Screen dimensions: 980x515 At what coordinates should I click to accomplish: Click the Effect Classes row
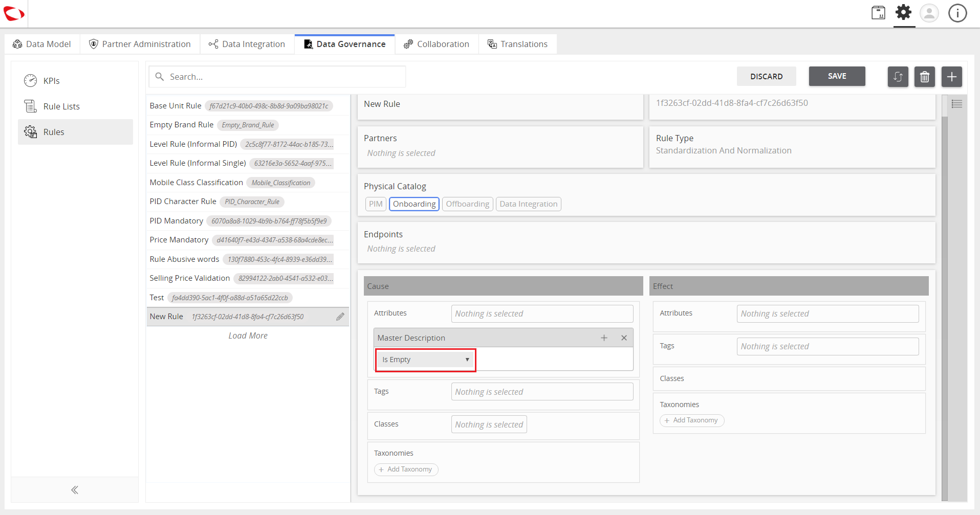(x=789, y=378)
